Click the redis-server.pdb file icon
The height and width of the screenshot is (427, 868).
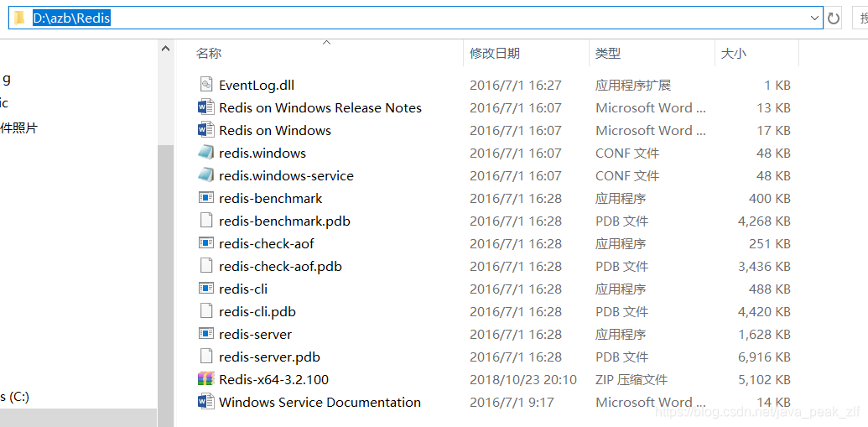(x=206, y=357)
